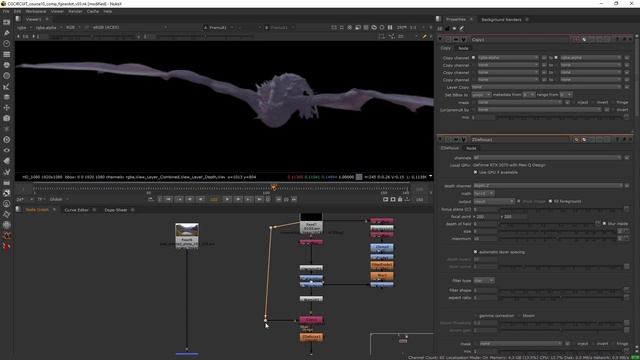Adjust the ZDefocus size slider
The image size is (640, 360).
pos(558,231)
